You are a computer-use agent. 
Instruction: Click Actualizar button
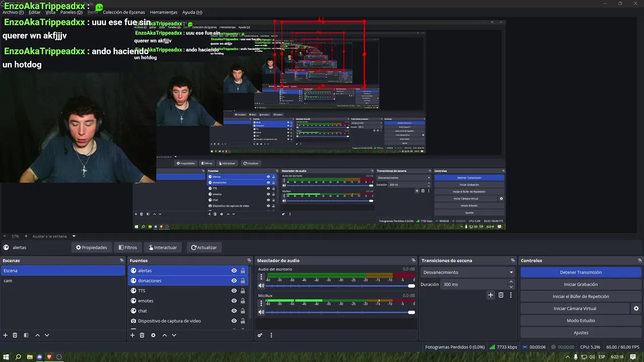204,247
